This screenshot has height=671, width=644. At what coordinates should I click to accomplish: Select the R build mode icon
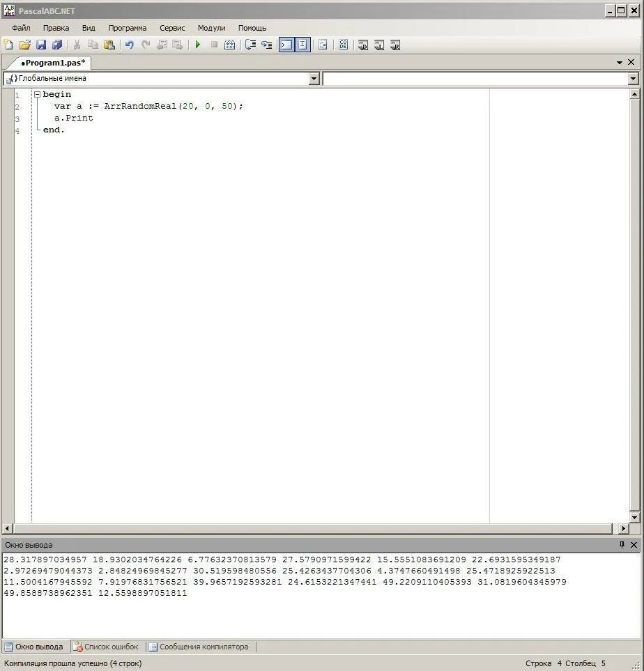coord(395,45)
